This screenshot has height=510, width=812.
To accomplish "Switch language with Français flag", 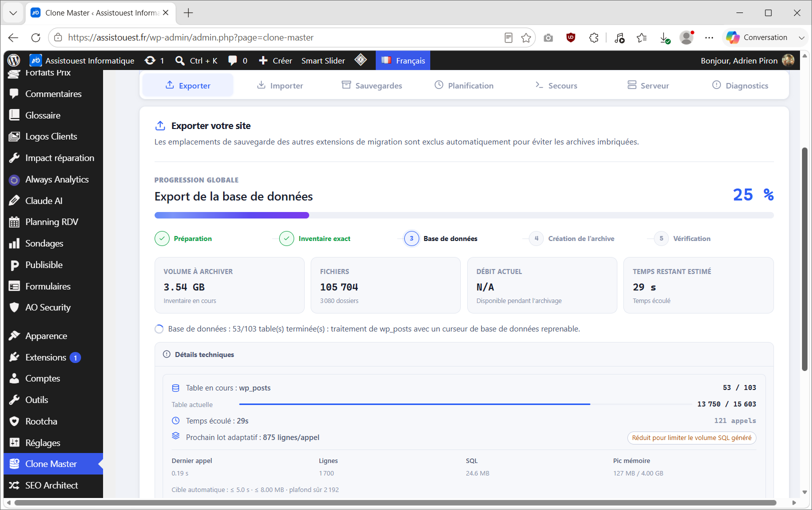I will pos(403,60).
